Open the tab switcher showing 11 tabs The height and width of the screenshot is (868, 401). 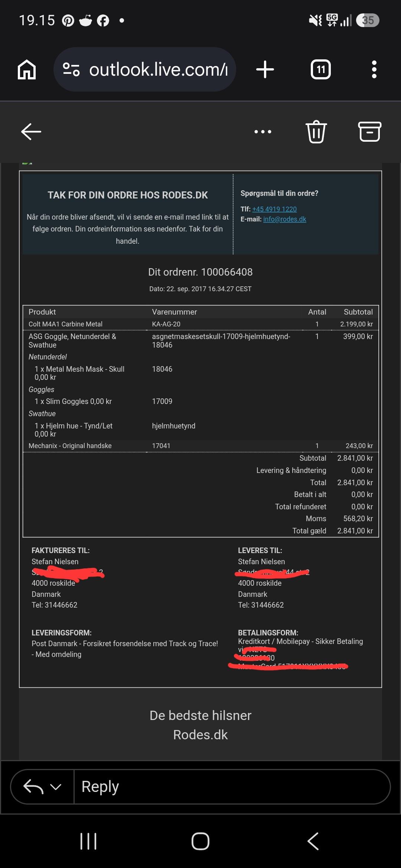coord(321,69)
